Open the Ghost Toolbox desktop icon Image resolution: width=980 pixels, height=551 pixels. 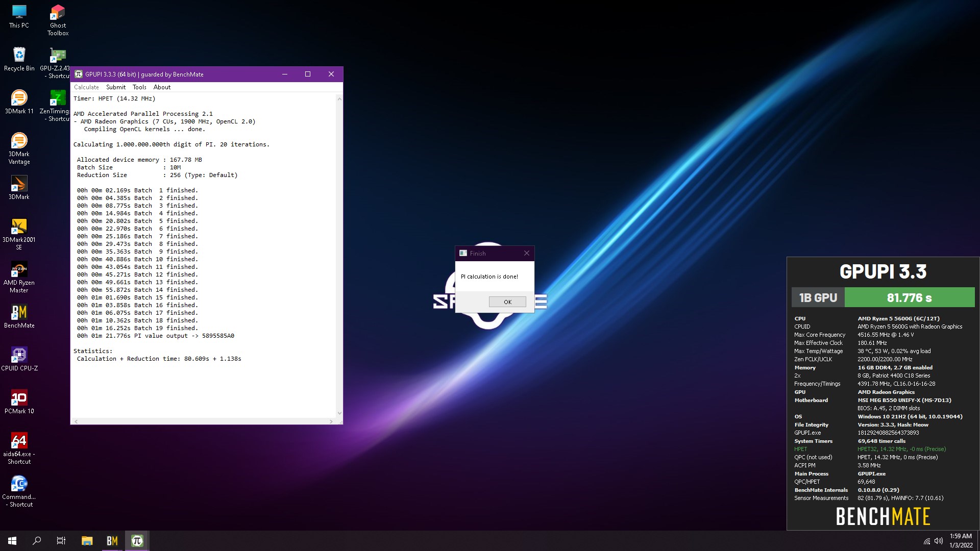click(x=58, y=20)
